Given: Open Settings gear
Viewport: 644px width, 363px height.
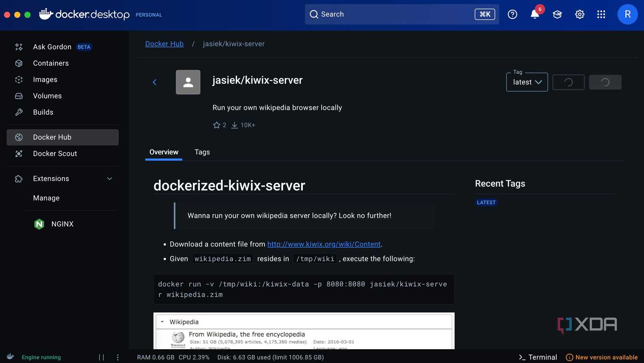Looking at the screenshot, I should tap(580, 14).
